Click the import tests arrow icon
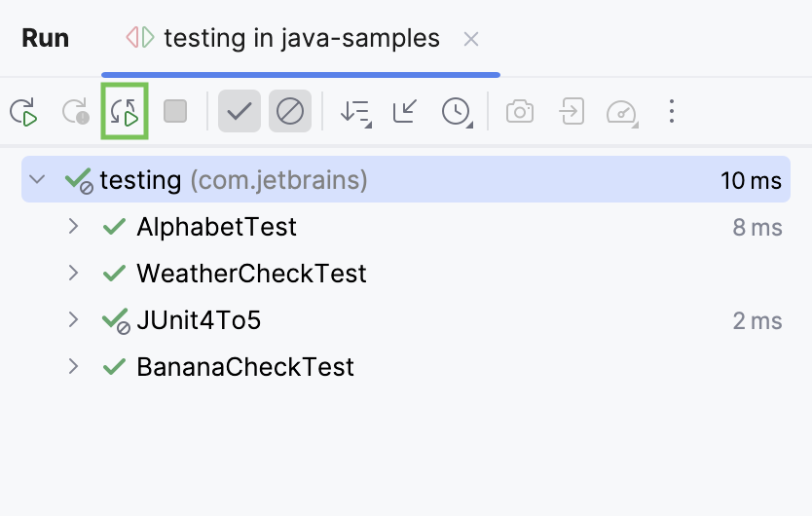 click(571, 111)
